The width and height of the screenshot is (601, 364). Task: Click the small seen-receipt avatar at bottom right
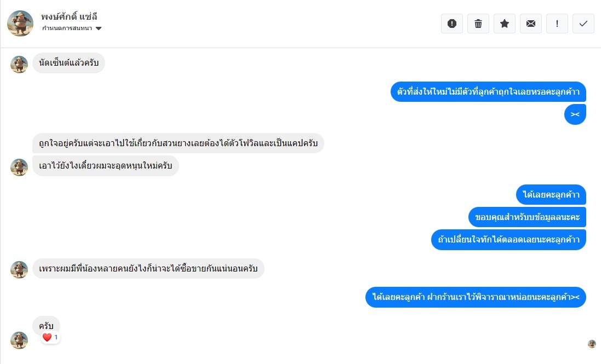pos(592,344)
